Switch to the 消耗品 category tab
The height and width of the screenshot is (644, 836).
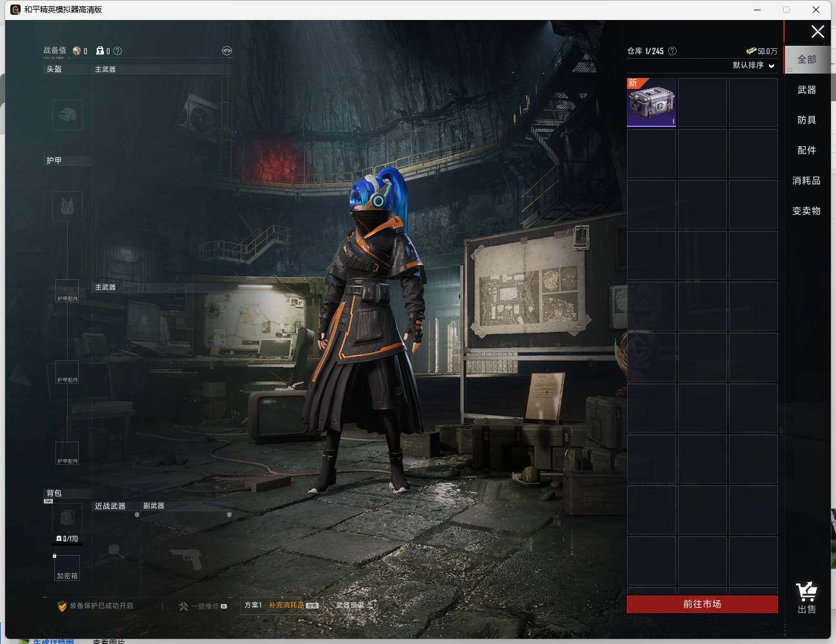(807, 181)
